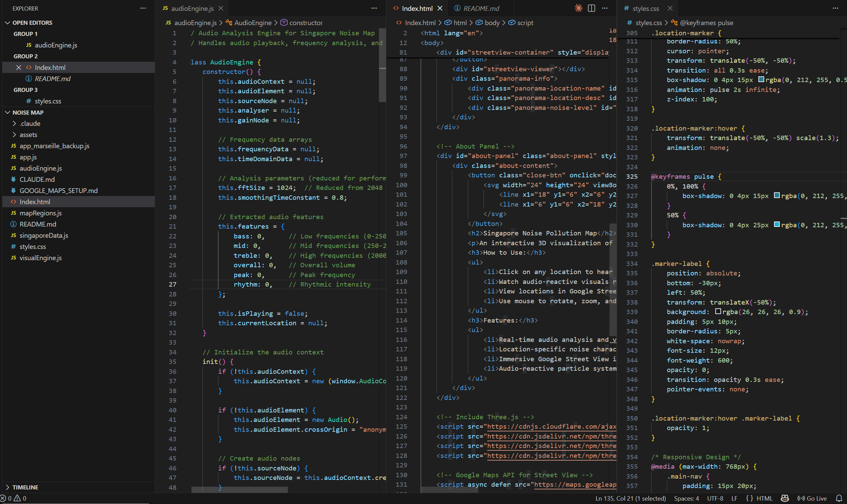Image resolution: width=847 pixels, height=504 pixels.
Task: Open GitHub Copilot from the status bar
Action: 785,498
